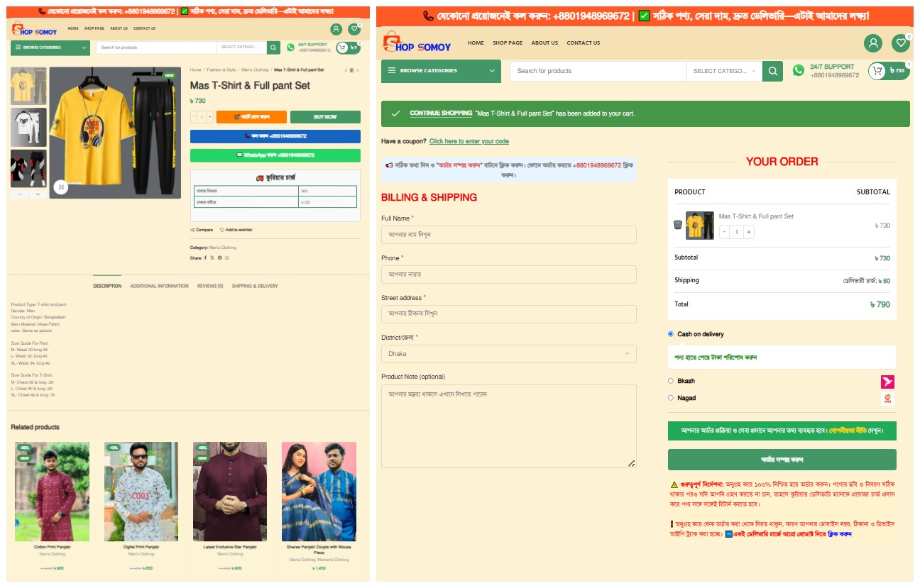The width and height of the screenshot is (920, 588).
Task: Open the Select Category dropdown in the checkout search bar
Action: (x=723, y=71)
